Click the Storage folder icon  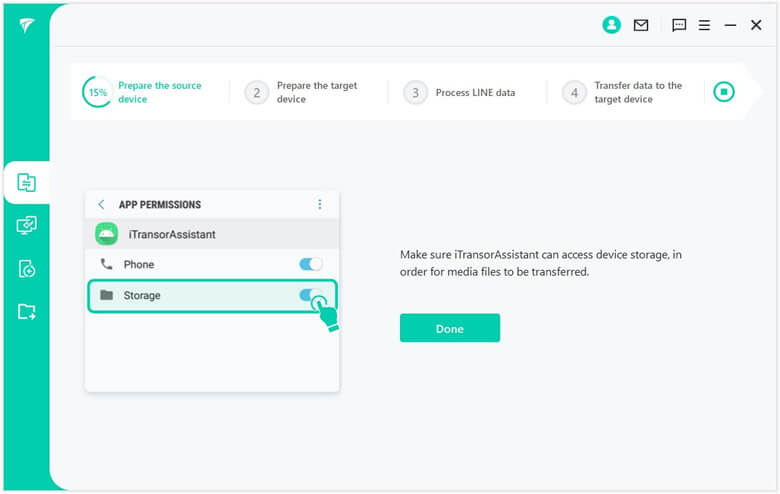click(106, 295)
